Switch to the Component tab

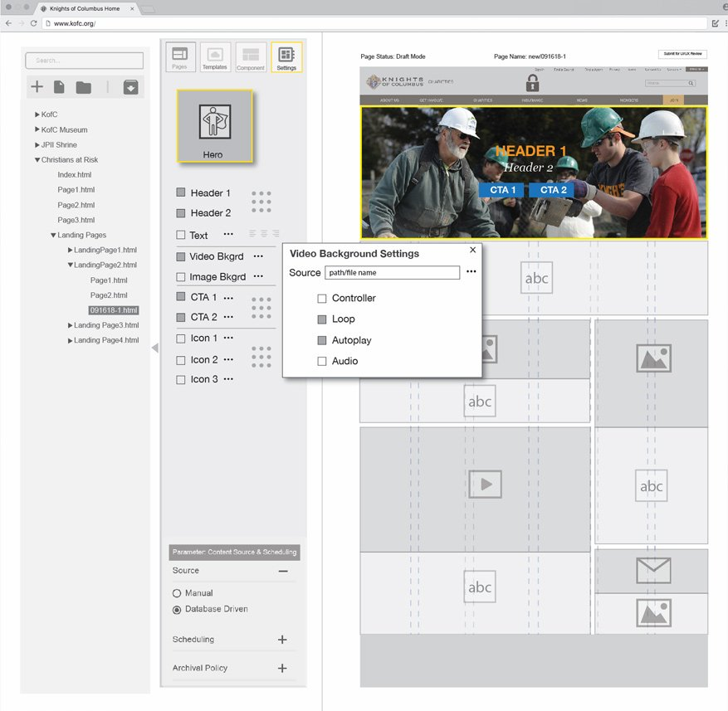click(251, 57)
